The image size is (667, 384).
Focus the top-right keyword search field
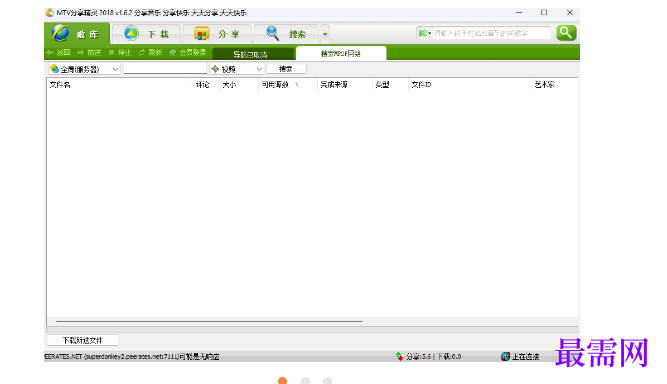(x=491, y=33)
